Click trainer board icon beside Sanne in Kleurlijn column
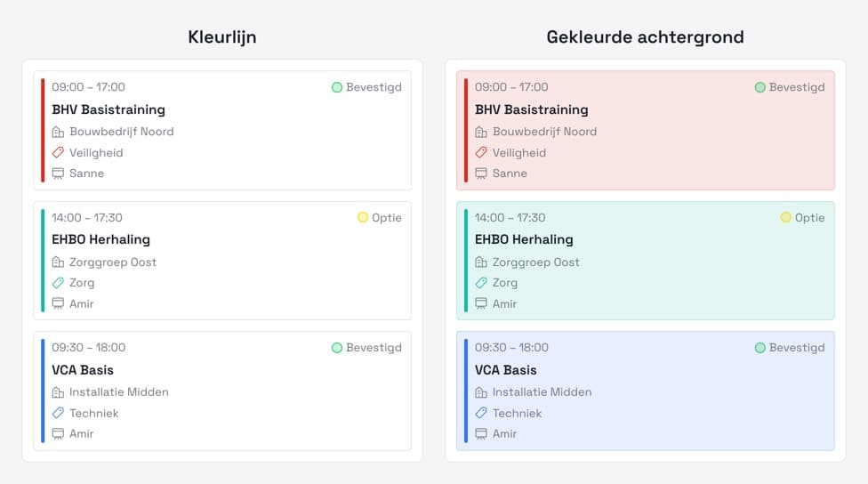The height and width of the screenshot is (484, 868). 58,173
